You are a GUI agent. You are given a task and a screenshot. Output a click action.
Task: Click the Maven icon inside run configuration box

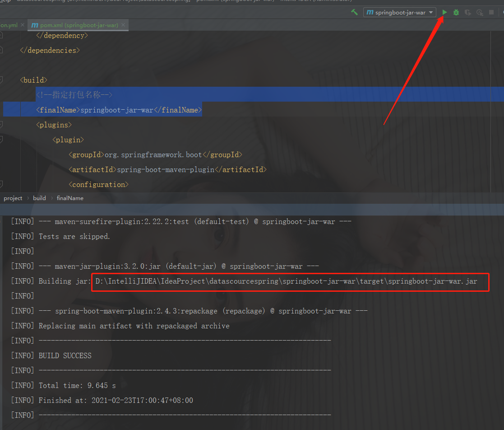tap(369, 12)
